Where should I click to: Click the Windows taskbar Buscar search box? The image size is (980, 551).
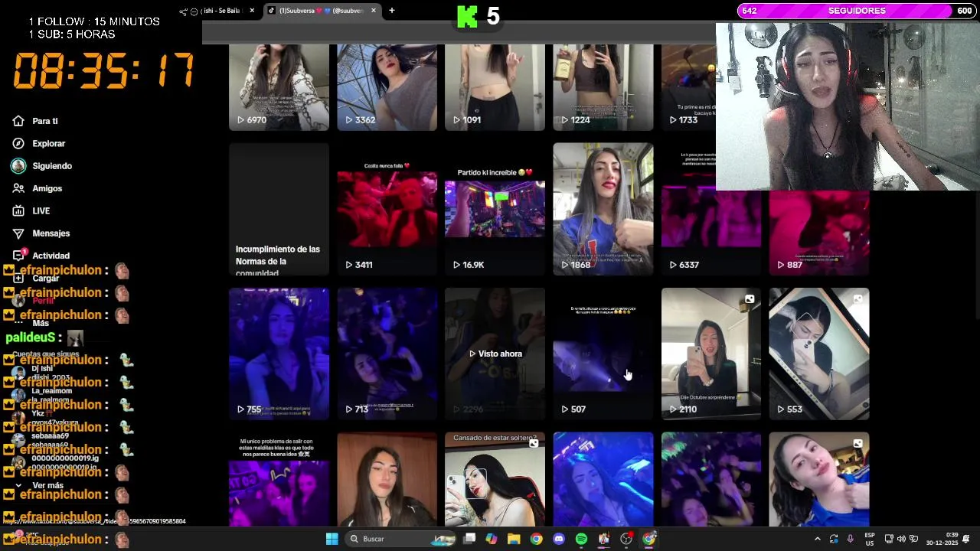[x=401, y=539]
